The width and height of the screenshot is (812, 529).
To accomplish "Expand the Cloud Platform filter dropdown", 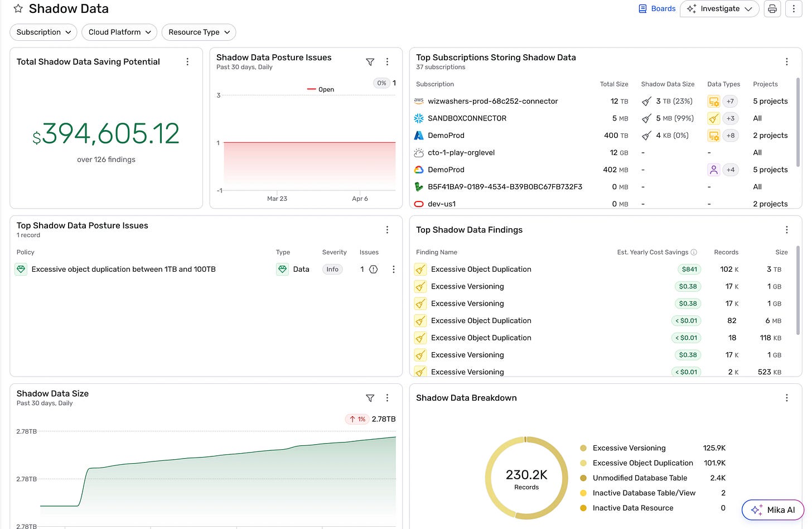I will [x=119, y=32].
